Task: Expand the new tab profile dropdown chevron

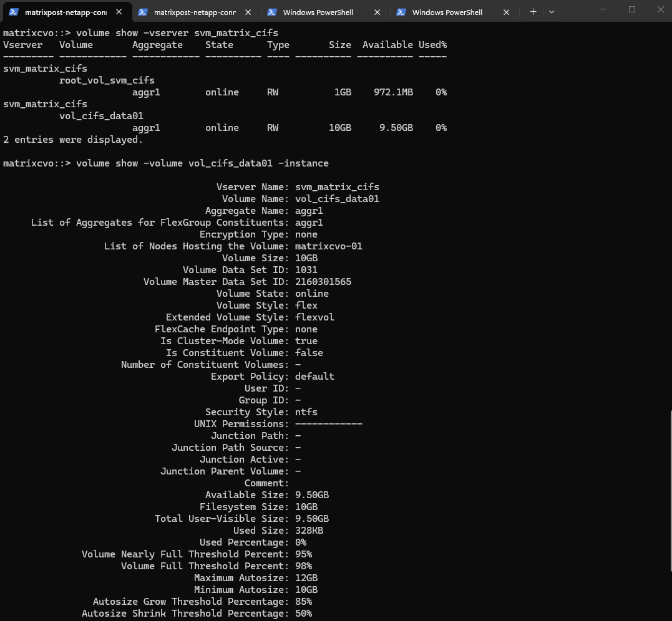Action: tap(552, 12)
